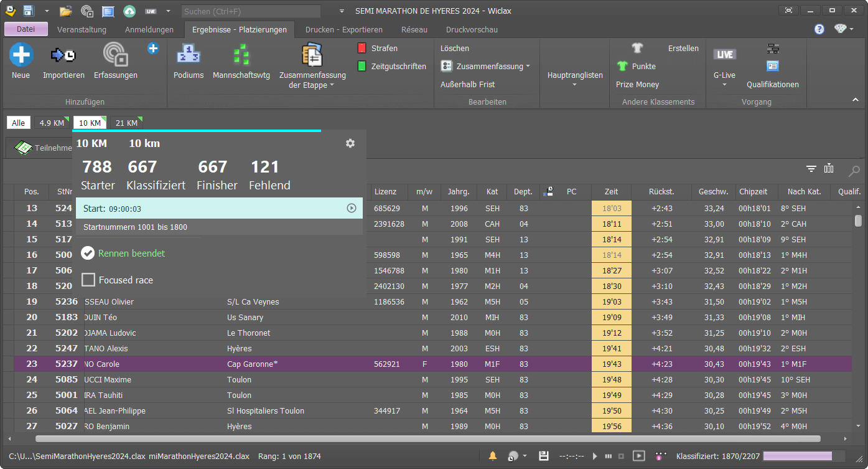The width and height of the screenshot is (868, 469).
Task: Click the chip acquisition icon in title bar
Action: [x=87, y=11]
